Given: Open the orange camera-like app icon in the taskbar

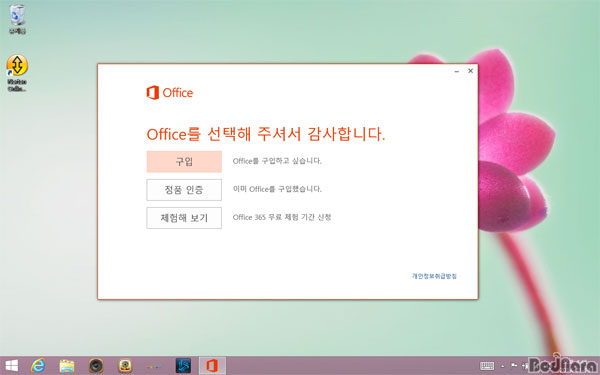Looking at the screenshot, I should 125,366.
